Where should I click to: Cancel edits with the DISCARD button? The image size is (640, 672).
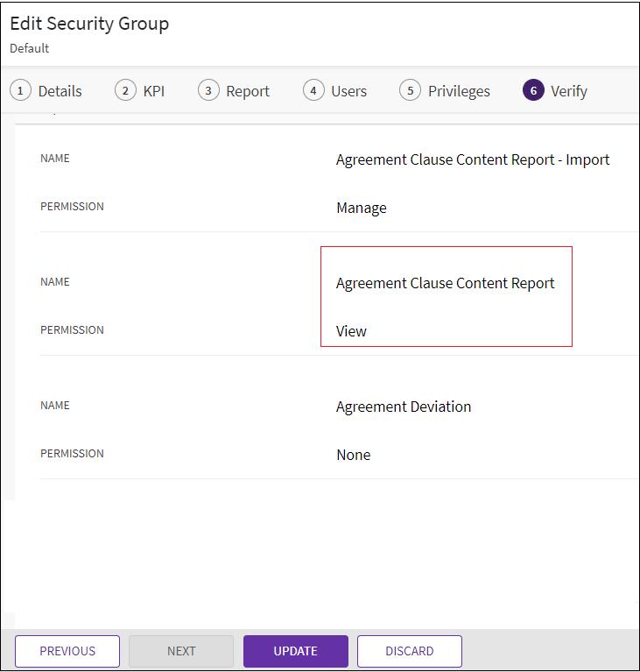coord(409,651)
